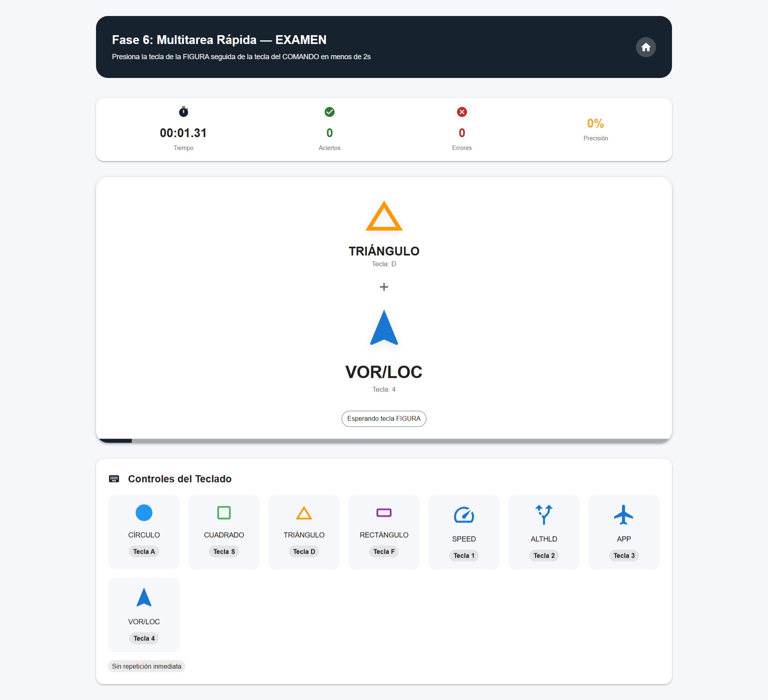This screenshot has width=768, height=700.
Task: Click the Esperando tecla FIGURA status button
Action: [x=384, y=419]
